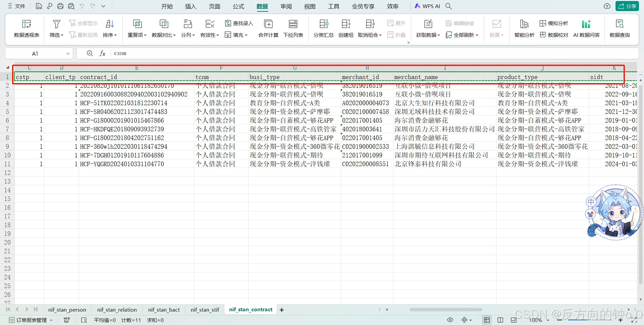The image size is (644, 325).
Task: Open the 100% zoom level dropdown
Action: pos(539,320)
